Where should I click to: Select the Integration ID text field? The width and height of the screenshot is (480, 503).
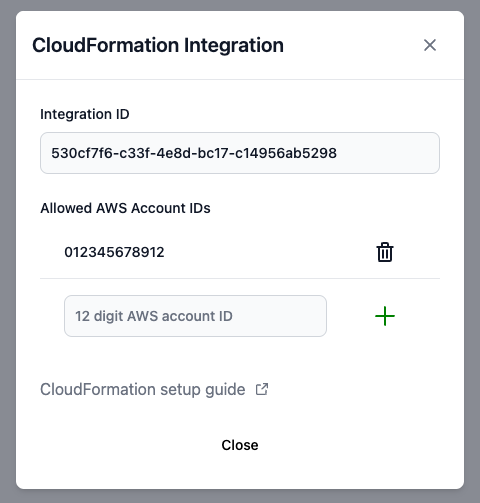pyautogui.click(x=240, y=153)
